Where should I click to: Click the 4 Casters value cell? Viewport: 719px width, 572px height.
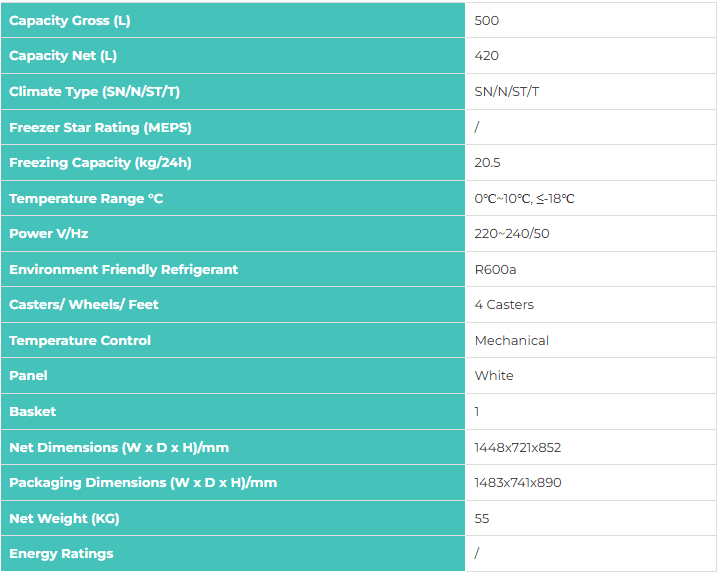coord(590,305)
